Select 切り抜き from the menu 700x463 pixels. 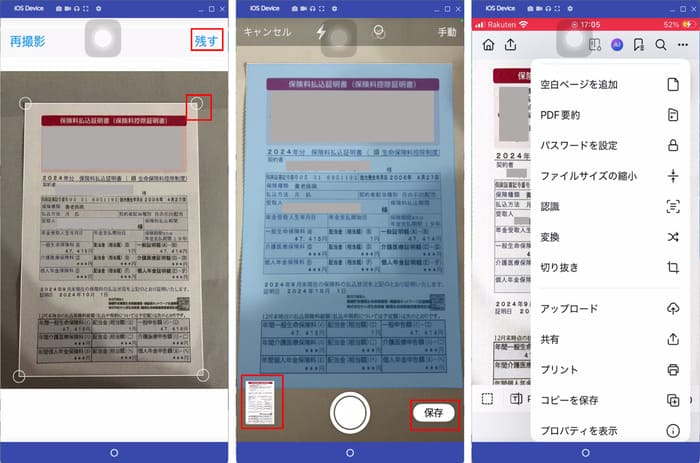click(610, 267)
